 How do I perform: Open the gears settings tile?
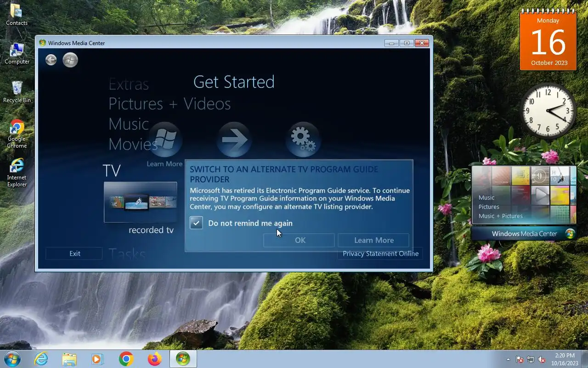(303, 139)
